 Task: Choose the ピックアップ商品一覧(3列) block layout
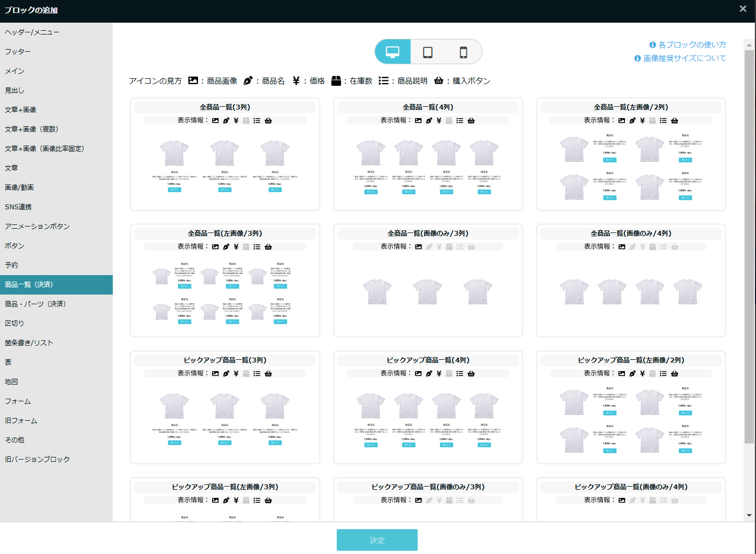coord(225,407)
